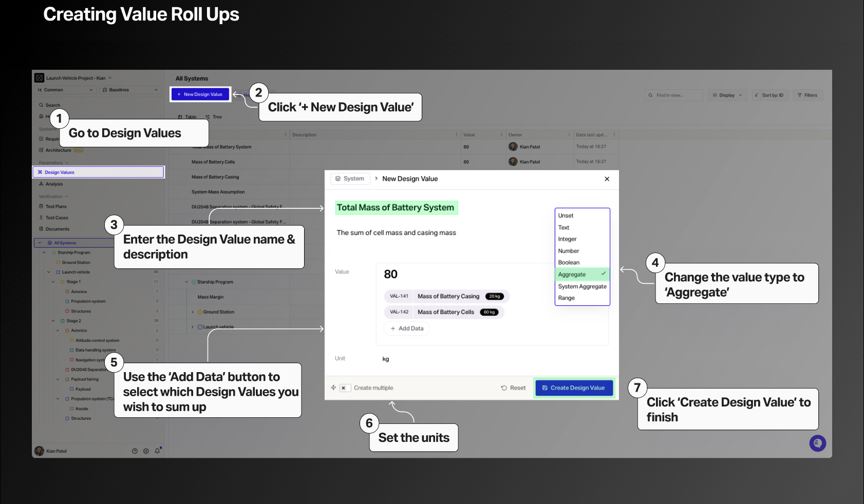The width and height of the screenshot is (864, 504).
Task: Collapse the Payload fairing tree node
Action: pos(58,379)
